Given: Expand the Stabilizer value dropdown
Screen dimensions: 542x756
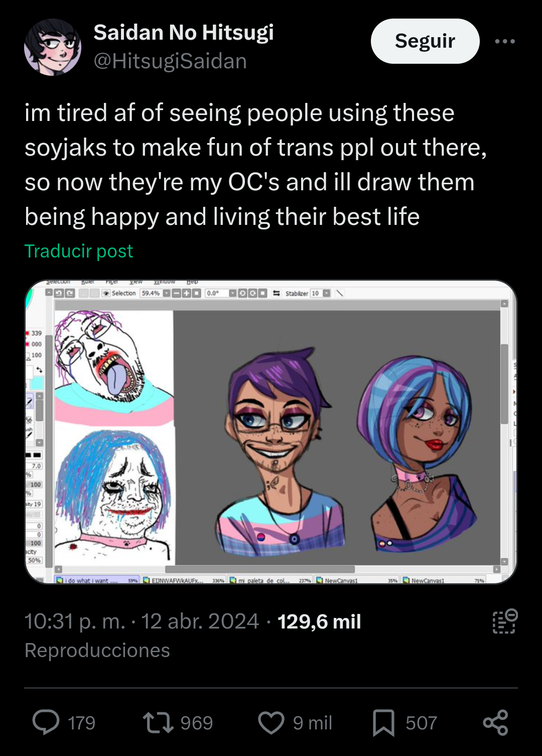Looking at the screenshot, I should (x=327, y=293).
